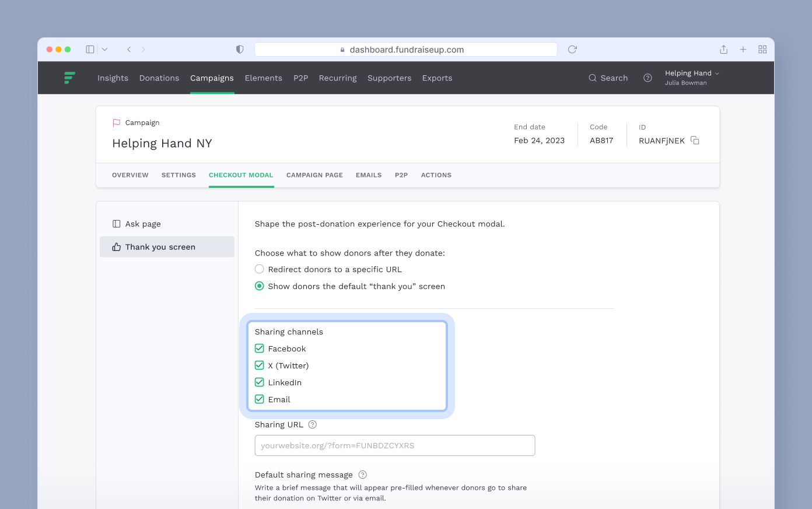
Task: Switch to the Overview tab
Action: coord(130,175)
